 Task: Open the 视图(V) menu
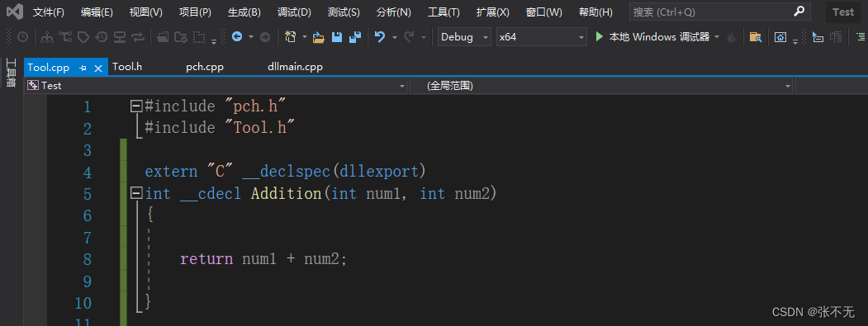tap(146, 12)
